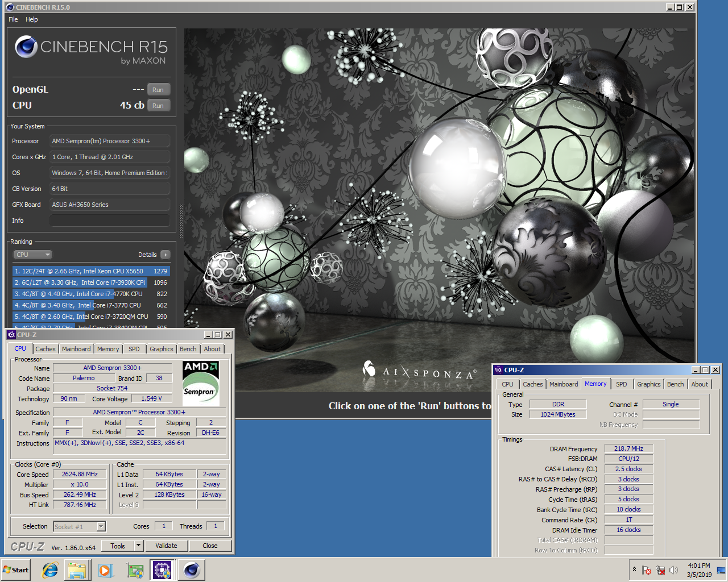Select the Core i7-3930K ranking entry

pyautogui.click(x=91, y=282)
